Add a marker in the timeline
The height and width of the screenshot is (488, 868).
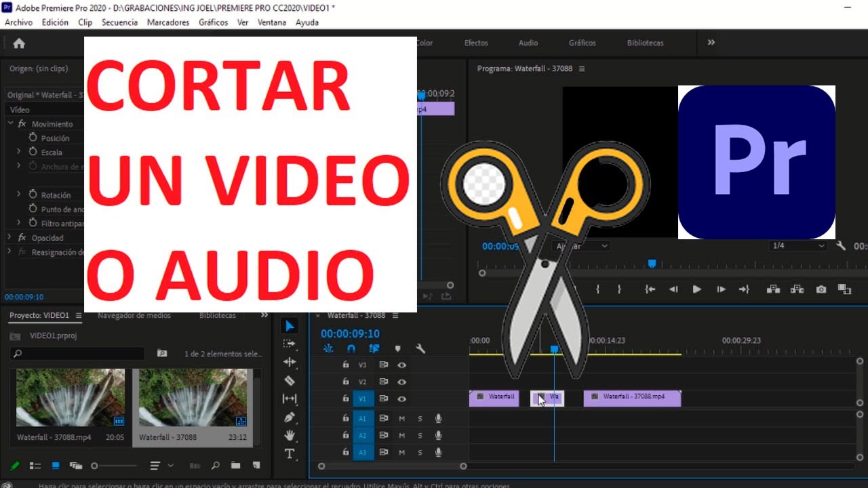tap(398, 348)
